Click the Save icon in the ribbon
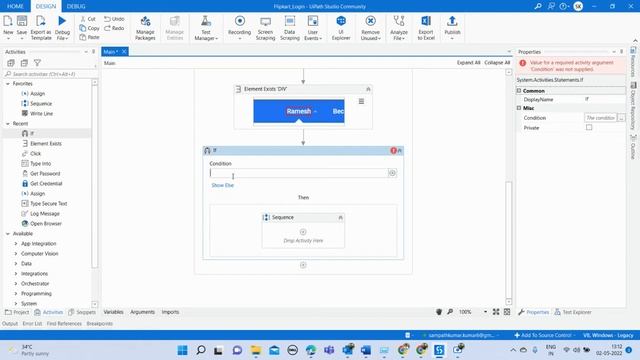 (22, 21)
